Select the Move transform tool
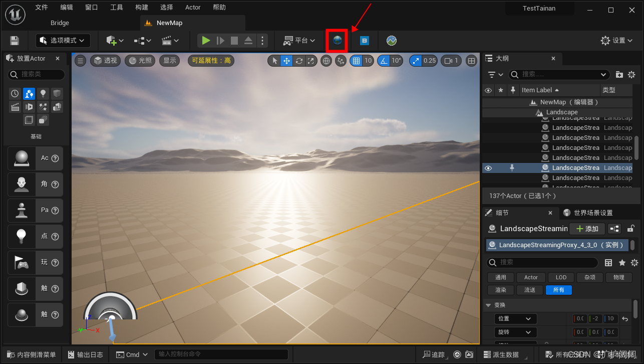Viewport: 644px width, 364px height. tap(286, 60)
